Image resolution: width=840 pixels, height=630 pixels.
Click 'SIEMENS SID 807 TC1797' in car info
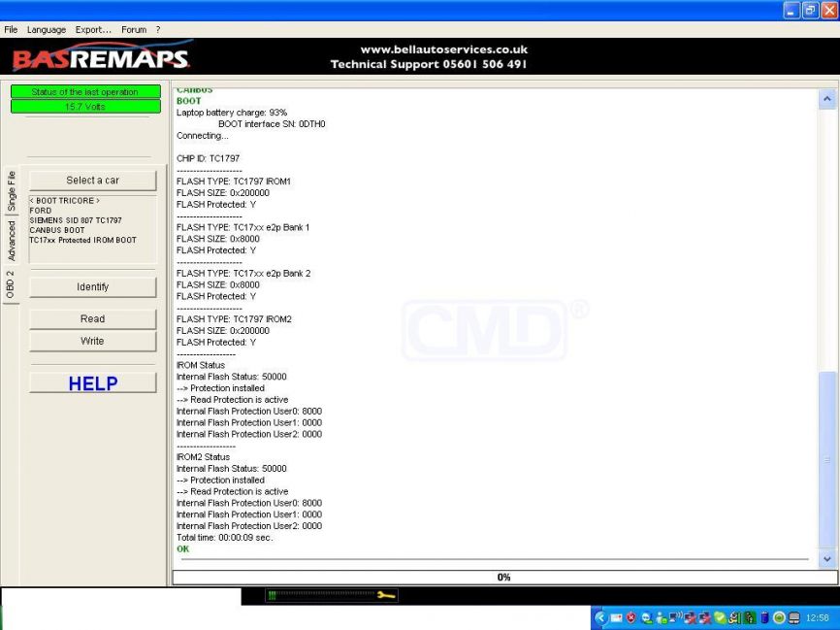[x=76, y=220]
